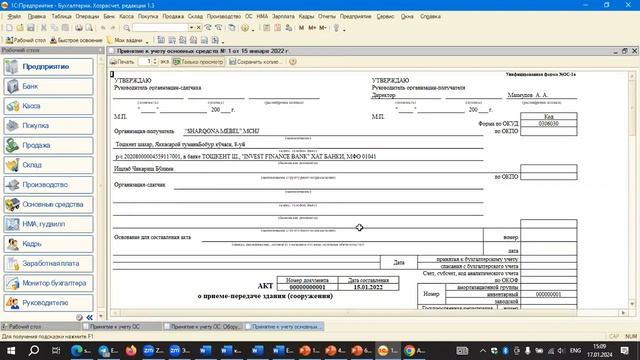Click the Undo arrow icon
Screen dimensions: 640x360
tap(103, 28)
